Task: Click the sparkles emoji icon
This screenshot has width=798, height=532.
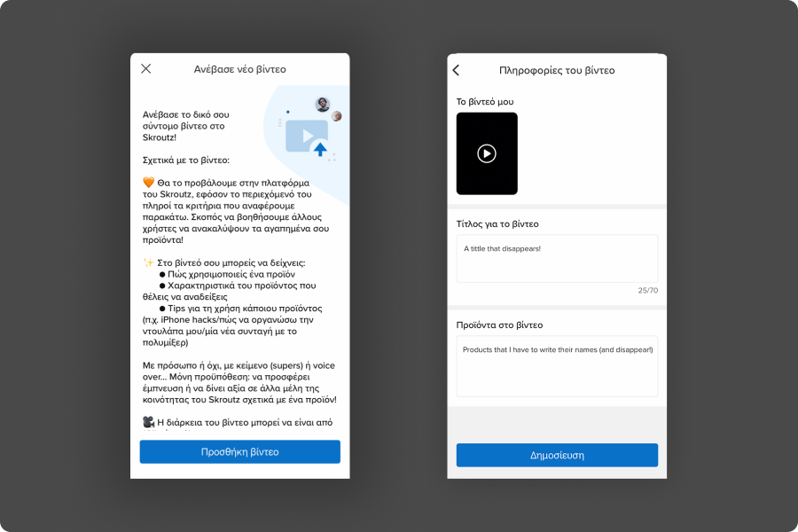Action: click(149, 262)
